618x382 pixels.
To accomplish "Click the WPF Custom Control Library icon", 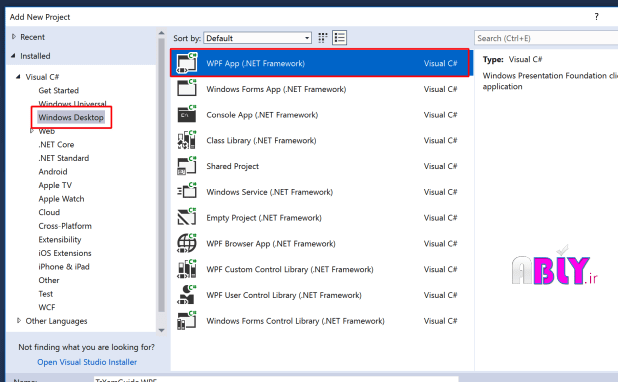I will coord(187,269).
